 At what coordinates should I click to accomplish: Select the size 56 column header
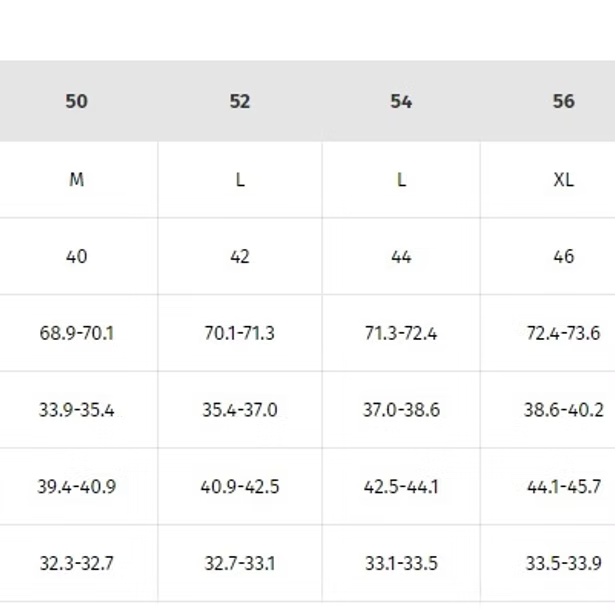point(563,101)
